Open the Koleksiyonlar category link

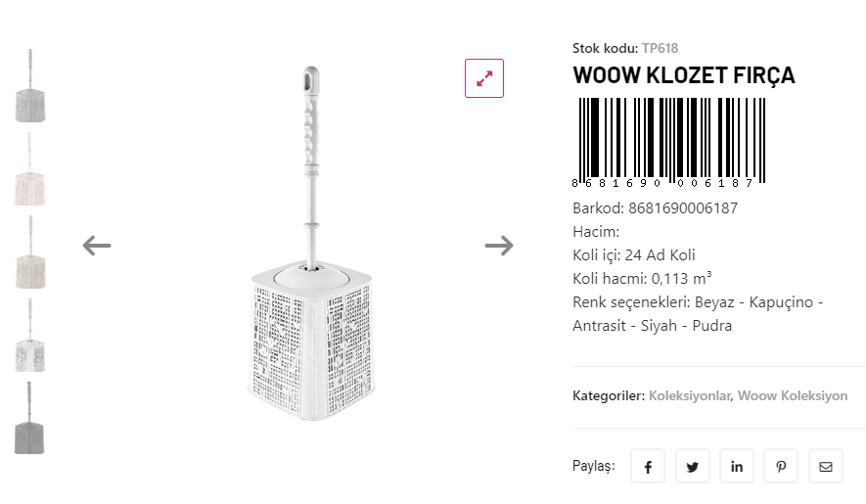pos(690,396)
